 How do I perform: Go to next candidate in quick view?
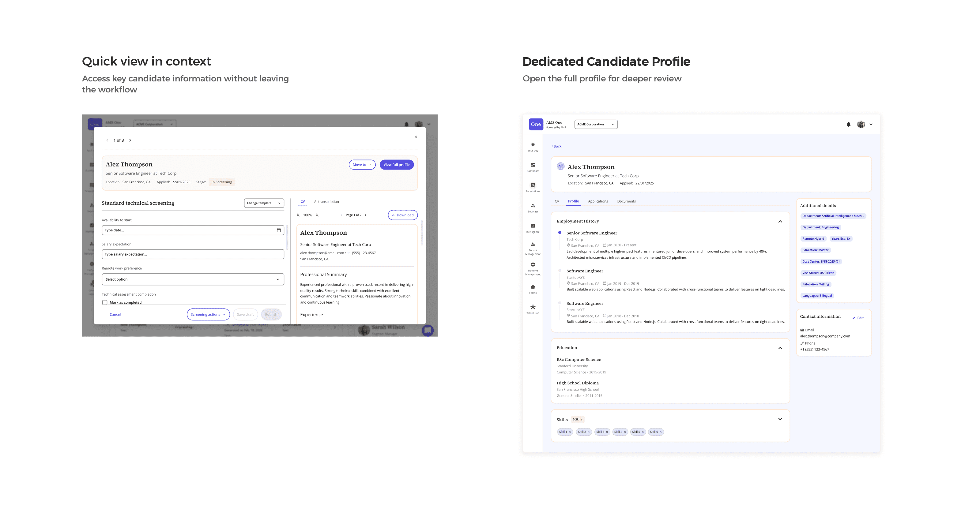pos(130,140)
